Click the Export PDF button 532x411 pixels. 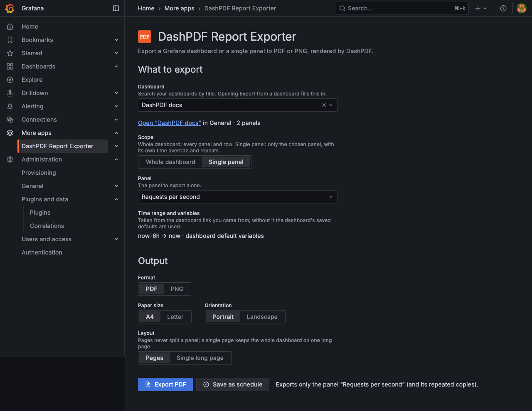(165, 384)
